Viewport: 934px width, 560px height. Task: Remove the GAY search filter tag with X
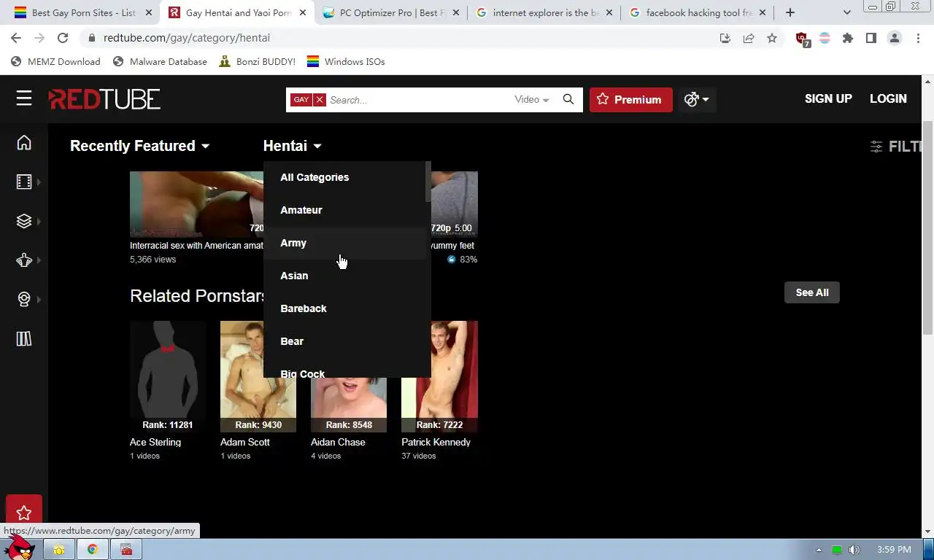tap(320, 100)
